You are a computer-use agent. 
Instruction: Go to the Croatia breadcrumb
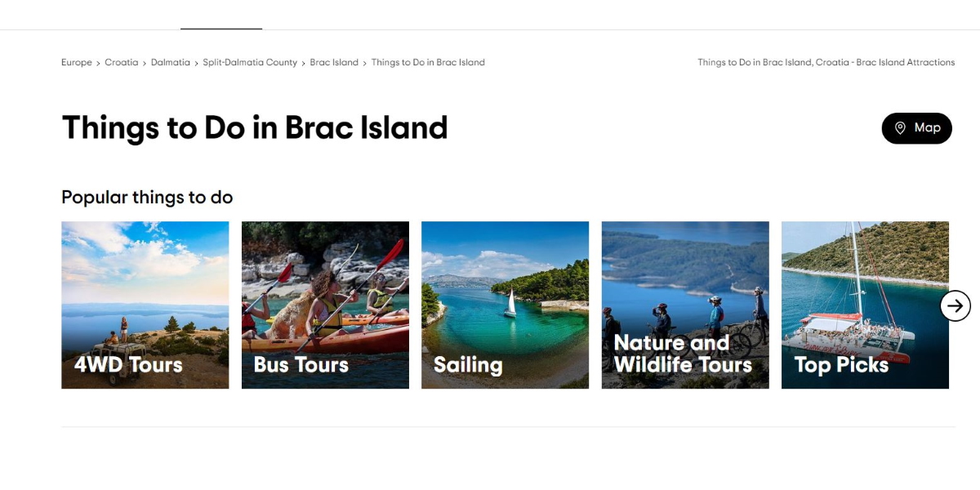[x=121, y=63]
